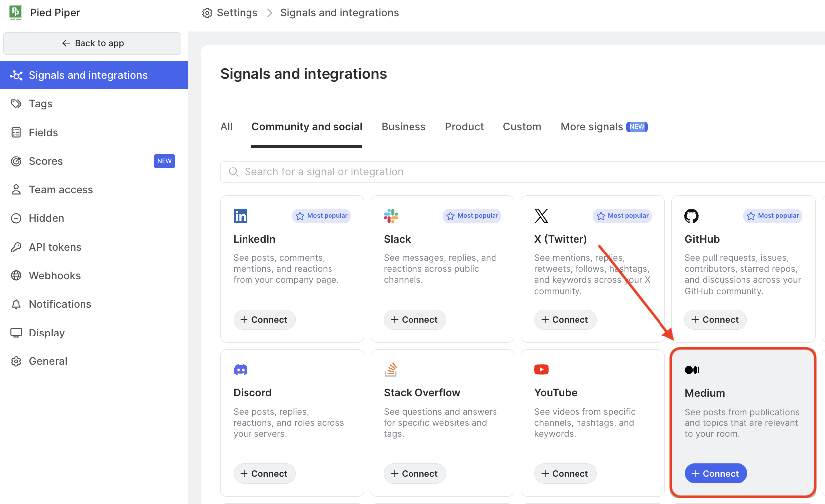This screenshot has width=825, height=504.
Task: Connect the GitHub integration
Action: 716,320
